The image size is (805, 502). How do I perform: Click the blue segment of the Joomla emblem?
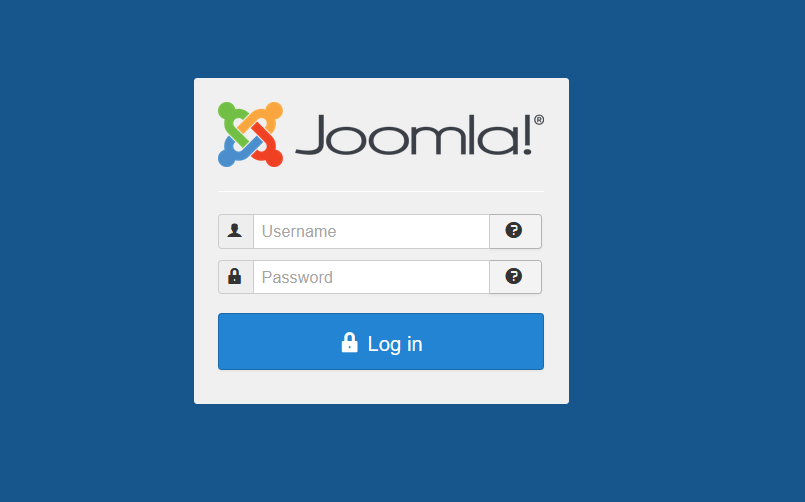click(236, 152)
